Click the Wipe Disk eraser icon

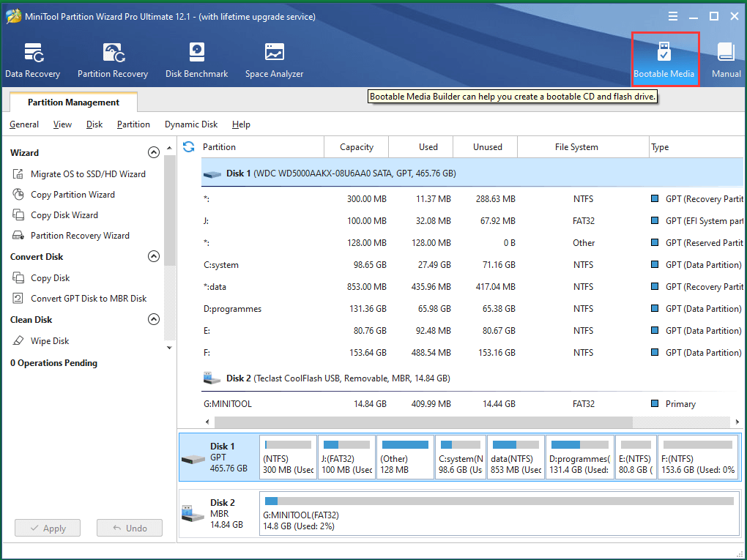coord(18,340)
